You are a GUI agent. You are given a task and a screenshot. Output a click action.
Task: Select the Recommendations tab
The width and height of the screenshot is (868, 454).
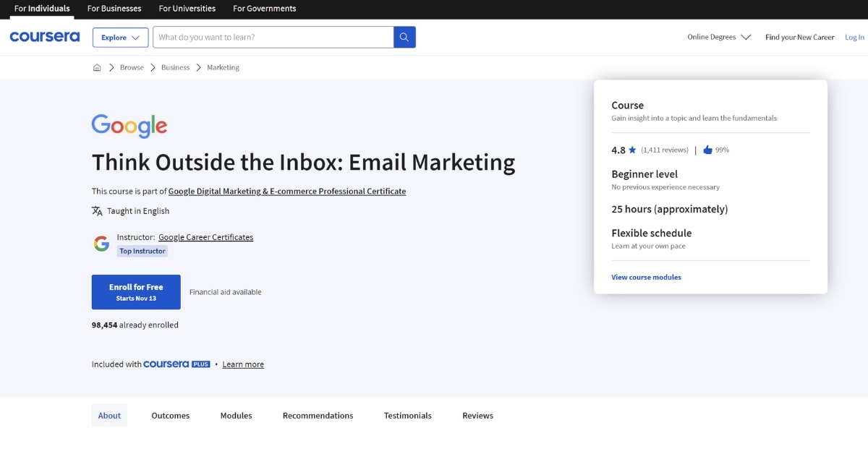318,416
